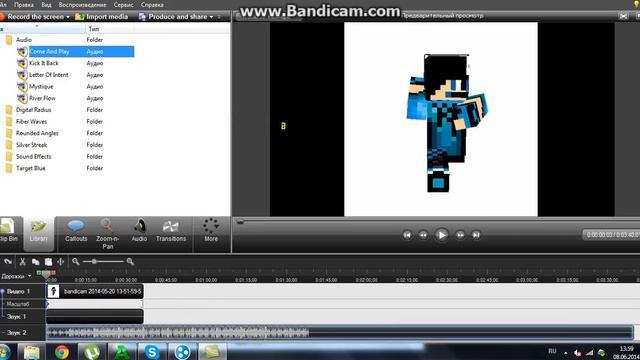
Task: Expand Produce and share dropdown arrow
Action: point(211,17)
